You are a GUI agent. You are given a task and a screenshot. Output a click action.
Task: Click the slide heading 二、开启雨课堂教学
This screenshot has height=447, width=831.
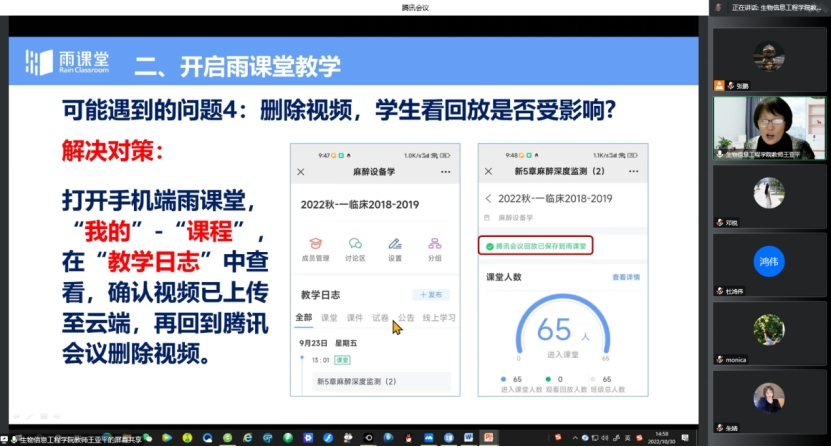click(237, 66)
